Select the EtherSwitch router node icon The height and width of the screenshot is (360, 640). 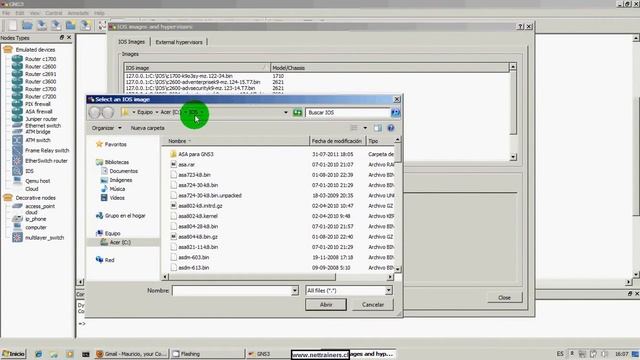[17, 161]
